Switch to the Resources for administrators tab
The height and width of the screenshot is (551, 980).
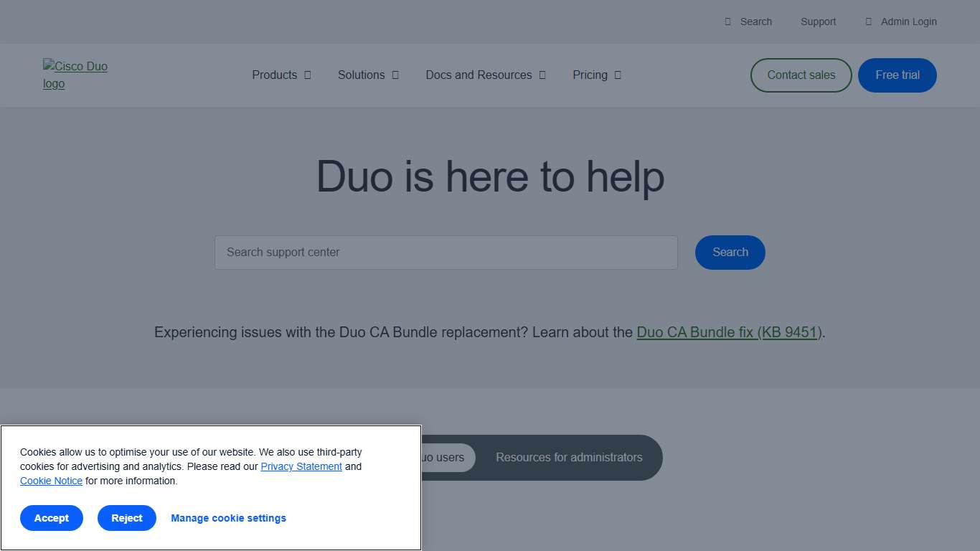point(569,458)
